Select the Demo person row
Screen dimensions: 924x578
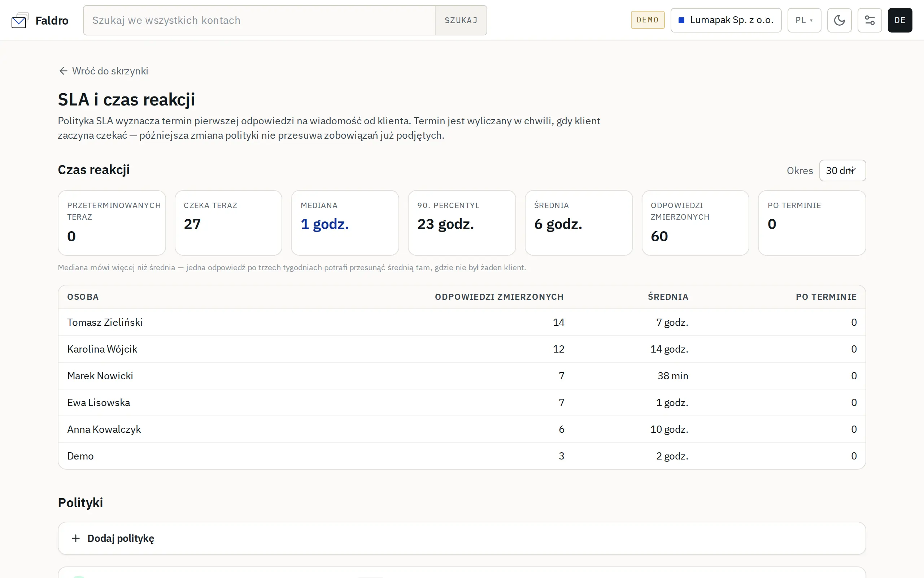(462, 456)
